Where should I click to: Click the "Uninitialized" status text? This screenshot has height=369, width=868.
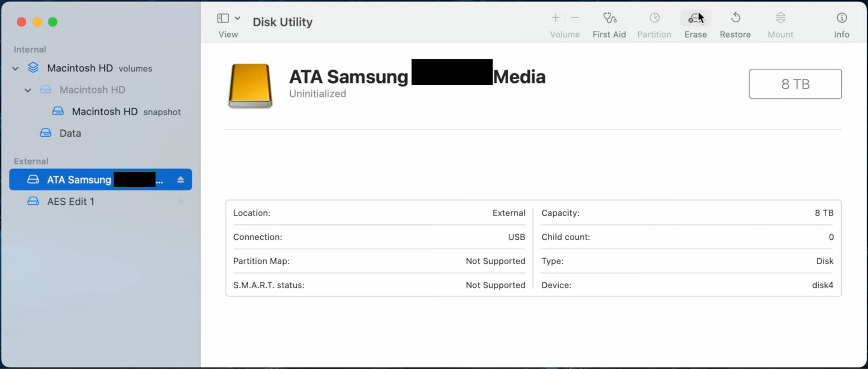[x=317, y=94]
